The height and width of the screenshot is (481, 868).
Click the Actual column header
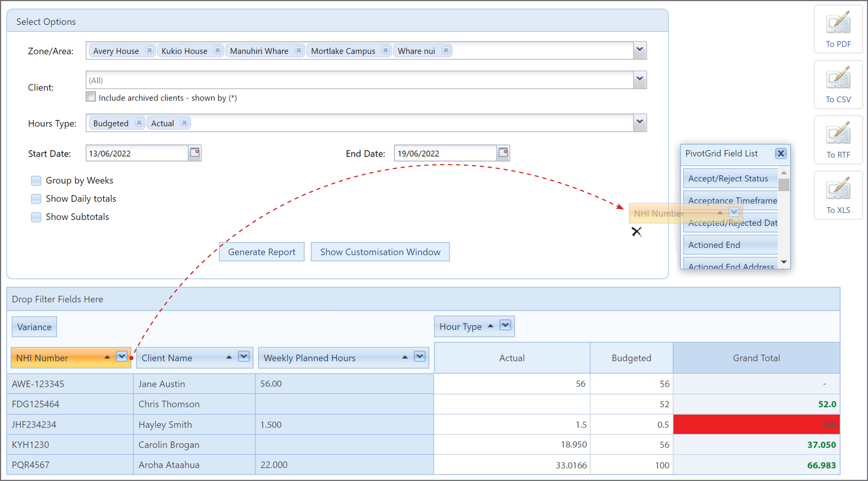512,358
